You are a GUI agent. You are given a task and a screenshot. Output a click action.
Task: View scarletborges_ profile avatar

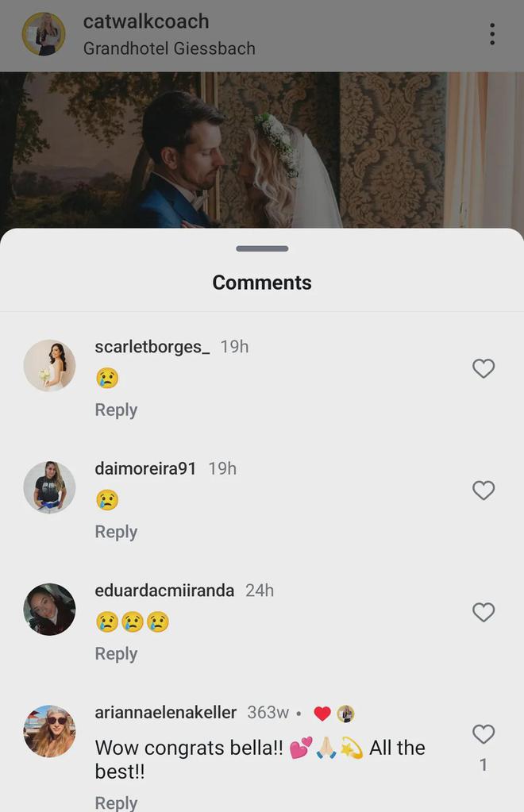click(x=49, y=366)
